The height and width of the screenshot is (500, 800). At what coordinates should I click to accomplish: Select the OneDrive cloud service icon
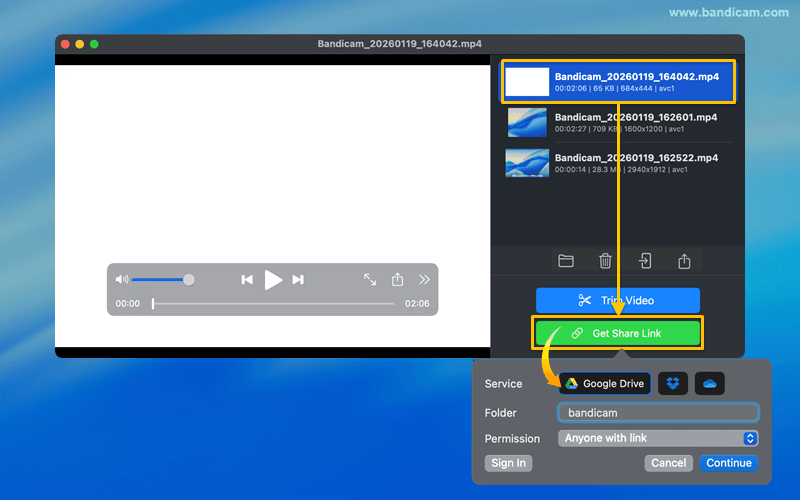pos(709,384)
